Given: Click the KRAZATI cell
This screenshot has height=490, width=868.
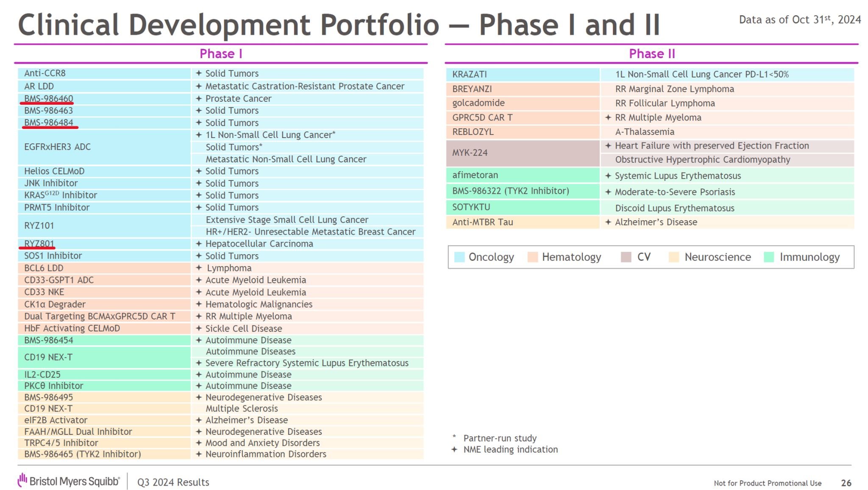Looking at the screenshot, I should (523, 74).
